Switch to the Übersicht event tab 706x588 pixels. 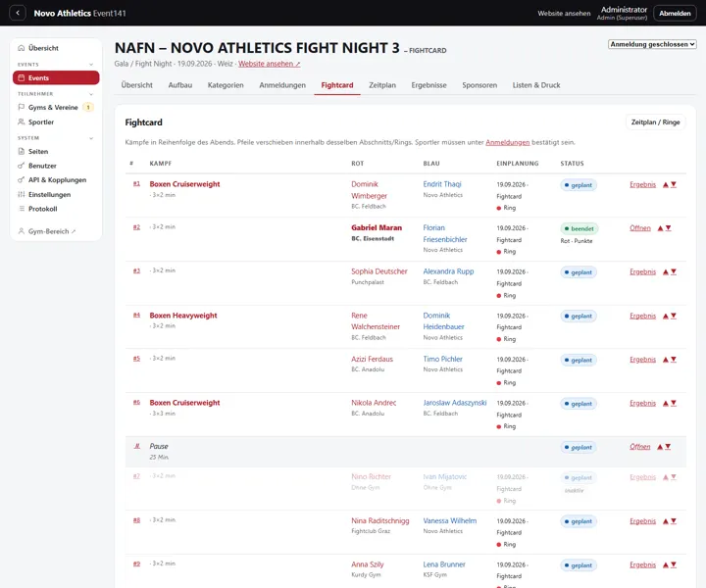(137, 85)
